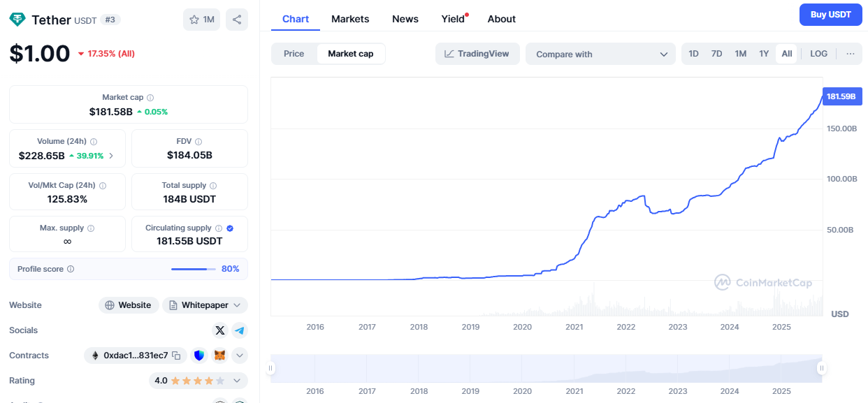
Task: Select 1D time range
Action: pyautogui.click(x=694, y=54)
